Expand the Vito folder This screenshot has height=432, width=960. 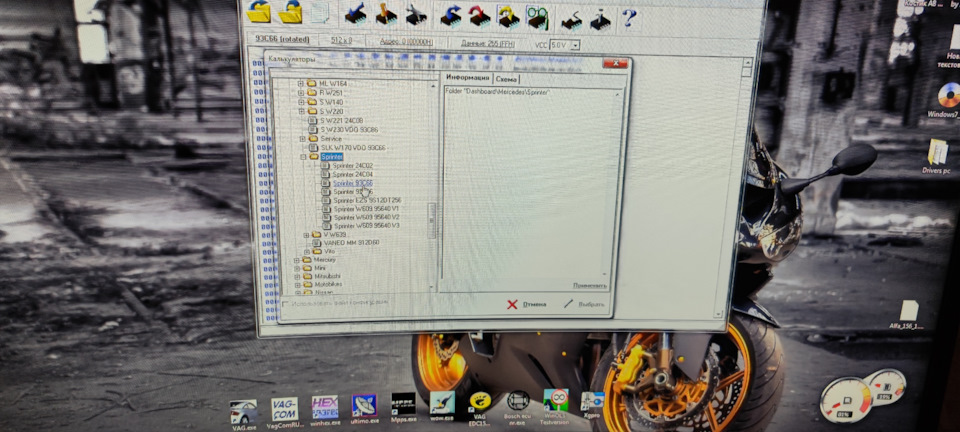click(x=306, y=251)
